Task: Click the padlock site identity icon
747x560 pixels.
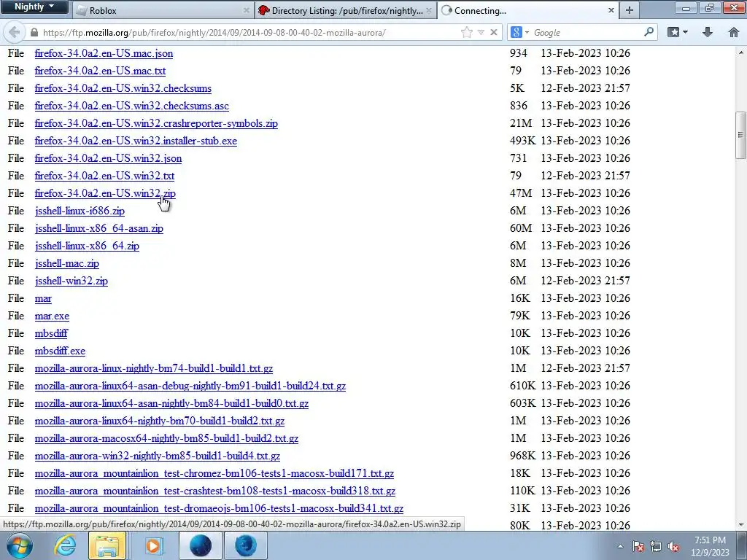Action: click(34, 33)
